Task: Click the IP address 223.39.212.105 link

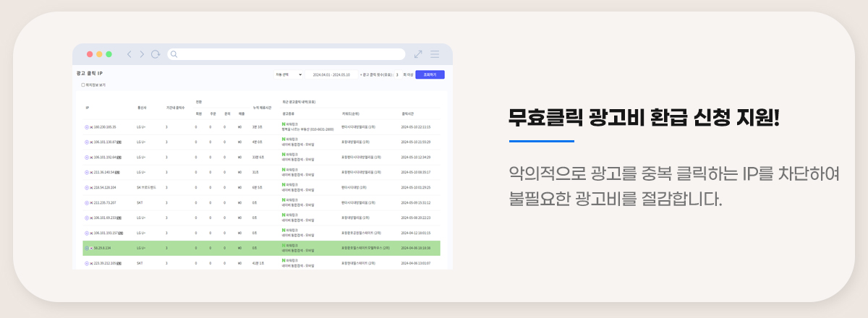Action: point(105,263)
